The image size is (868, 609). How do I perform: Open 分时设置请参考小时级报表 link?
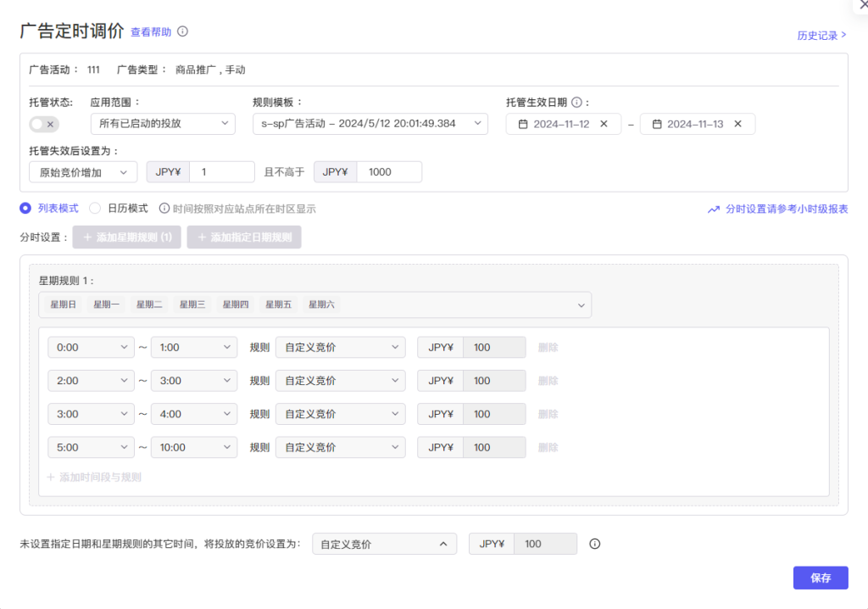pos(787,209)
